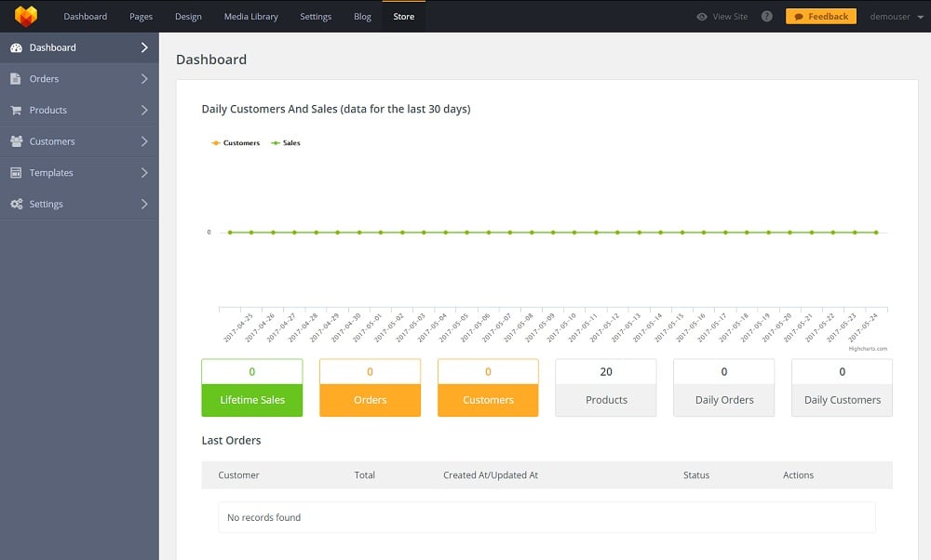Click the orange cube logo icon
This screenshot has height=560, width=931.
click(25, 16)
